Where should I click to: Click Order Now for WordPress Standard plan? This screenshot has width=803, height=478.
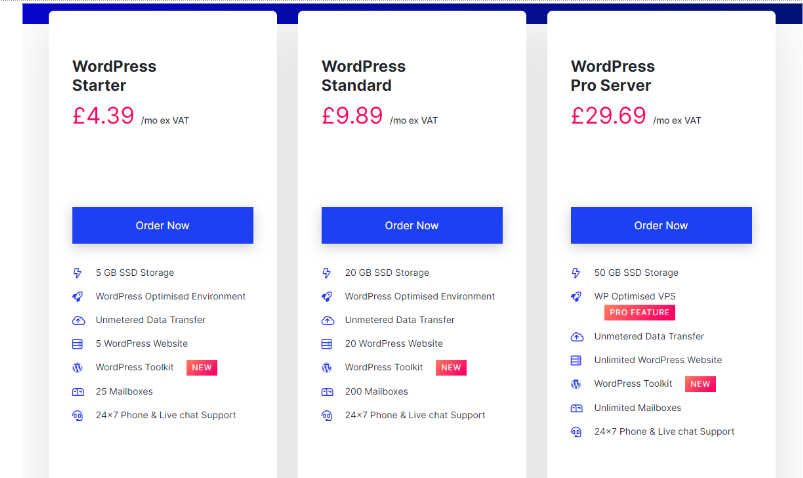tap(412, 225)
